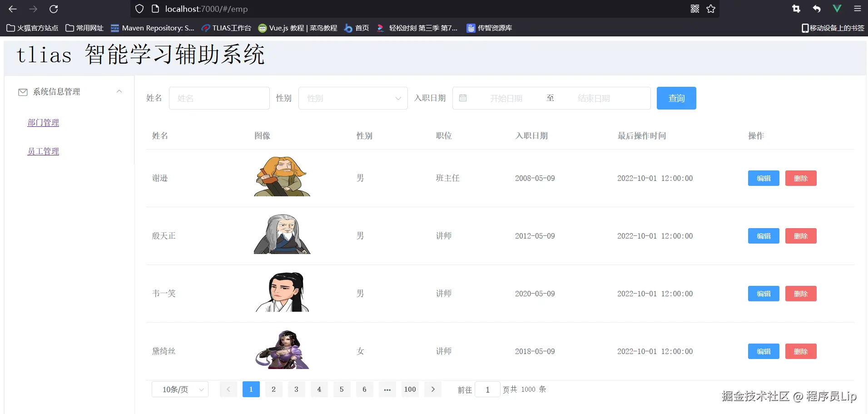Open 移动设备上的书签 folder
The height and width of the screenshot is (414, 868).
tap(833, 28)
